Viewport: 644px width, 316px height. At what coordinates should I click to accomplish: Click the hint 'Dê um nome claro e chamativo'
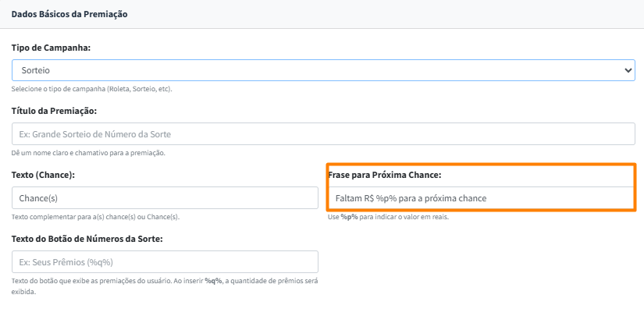[88, 153]
